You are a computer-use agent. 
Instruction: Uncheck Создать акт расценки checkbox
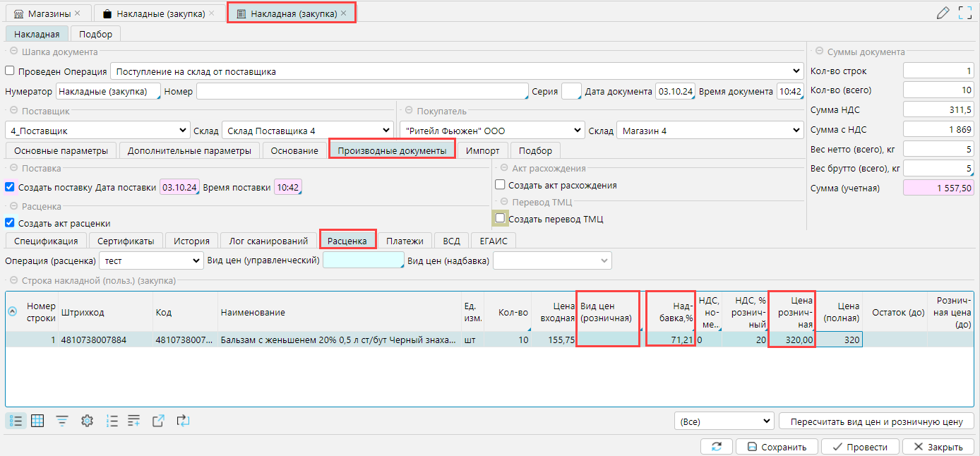pos(10,223)
